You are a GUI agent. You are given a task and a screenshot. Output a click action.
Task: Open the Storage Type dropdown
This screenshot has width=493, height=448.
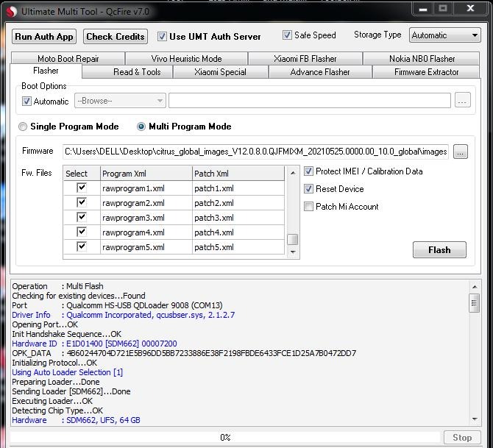coord(444,35)
